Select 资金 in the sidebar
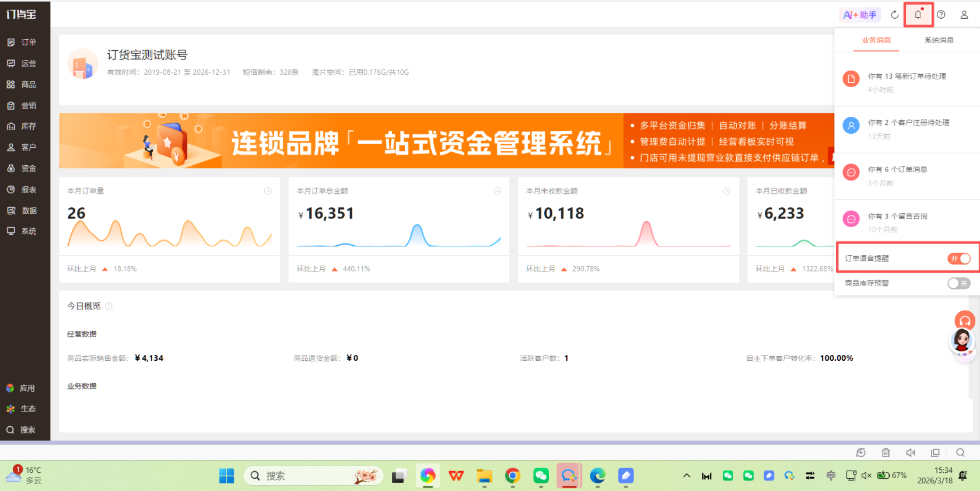This screenshot has height=491, width=980. tap(22, 168)
